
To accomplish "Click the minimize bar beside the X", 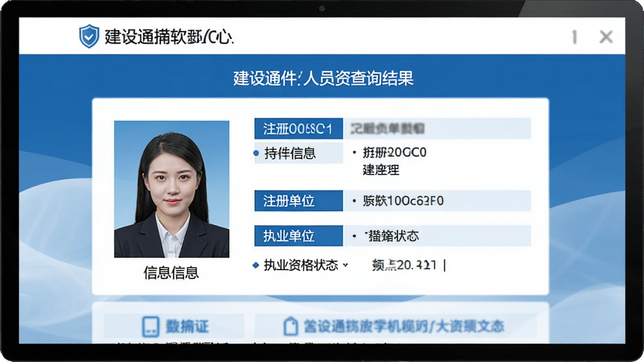I will pyautogui.click(x=575, y=37).
